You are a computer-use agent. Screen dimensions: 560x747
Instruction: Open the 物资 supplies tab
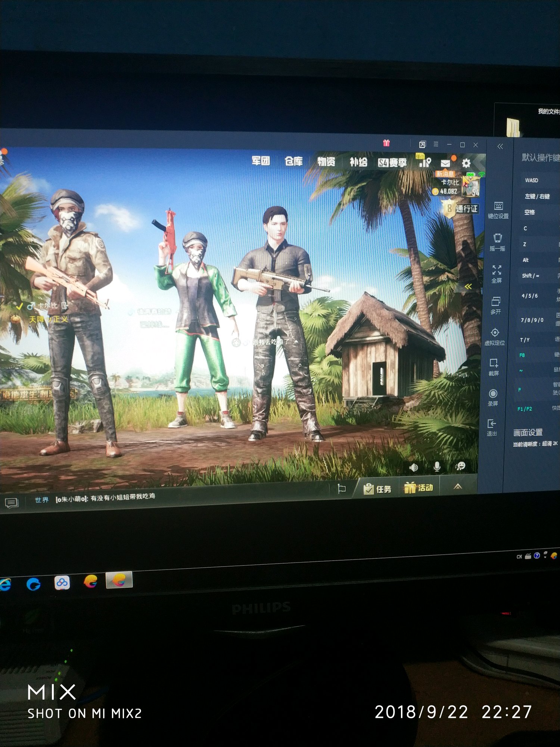click(x=326, y=161)
